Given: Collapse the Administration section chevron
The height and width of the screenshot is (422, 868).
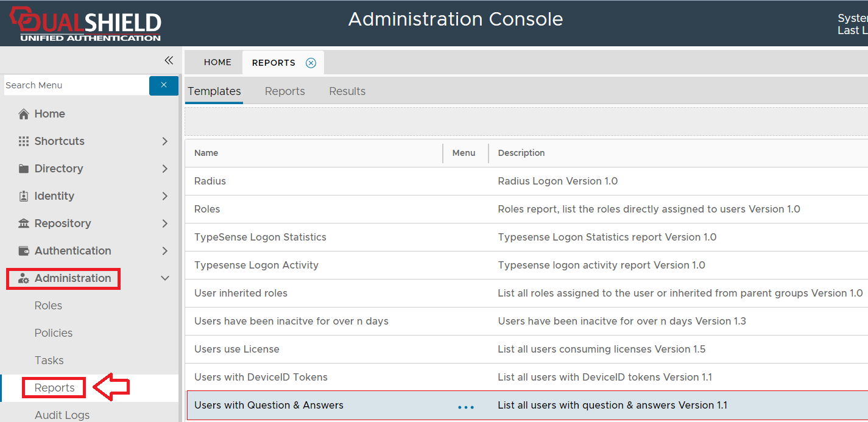Looking at the screenshot, I should [x=164, y=278].
